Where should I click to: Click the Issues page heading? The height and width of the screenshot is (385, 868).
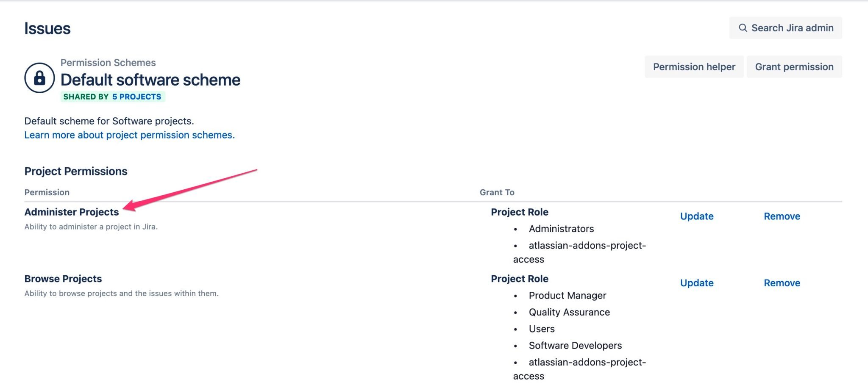[x=47, y=28]
